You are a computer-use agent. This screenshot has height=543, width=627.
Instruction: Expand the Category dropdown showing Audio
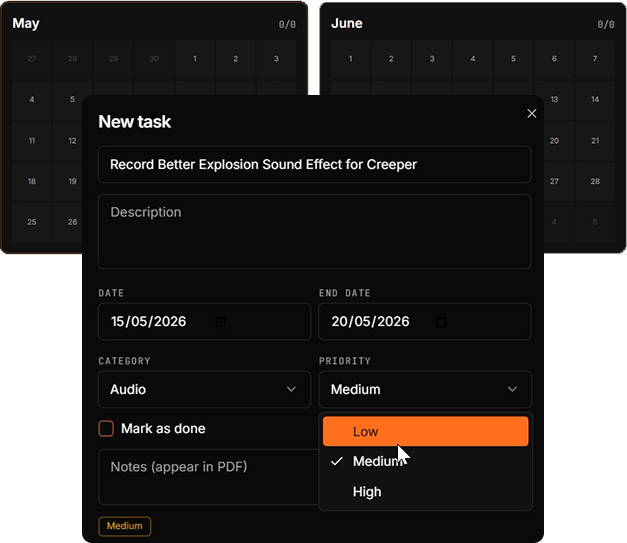(204, 389)
